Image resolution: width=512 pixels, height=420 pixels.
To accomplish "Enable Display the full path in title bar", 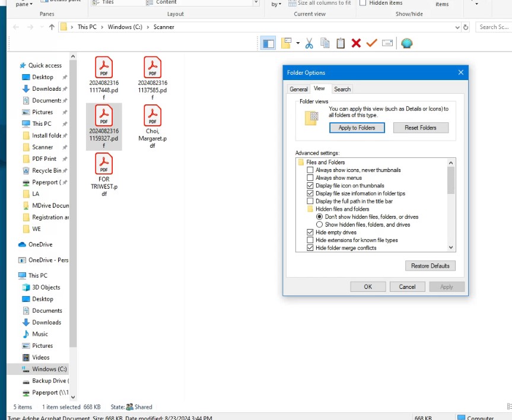I will (310, 201).
